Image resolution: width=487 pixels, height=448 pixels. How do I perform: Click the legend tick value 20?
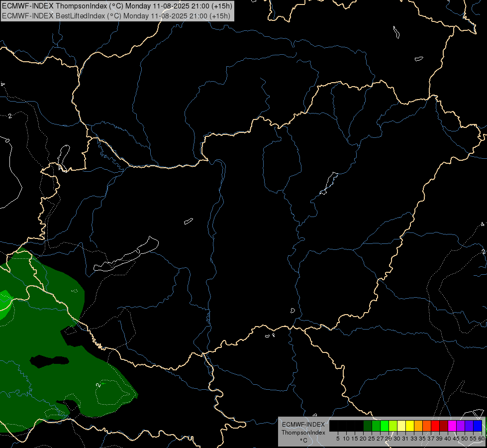pos(363,439)
